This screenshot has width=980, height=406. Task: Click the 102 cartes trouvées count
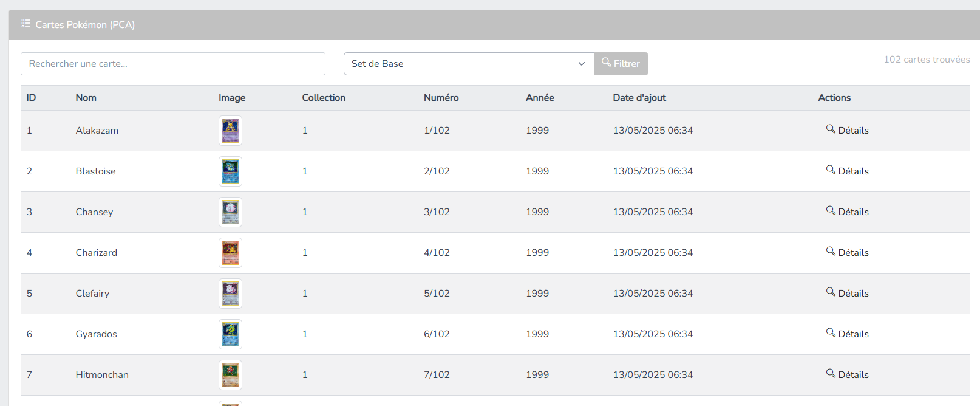coord(927,60)
